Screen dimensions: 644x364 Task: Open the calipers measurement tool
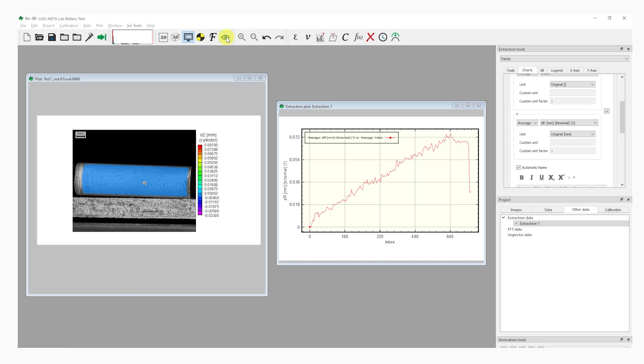(89, 37)
